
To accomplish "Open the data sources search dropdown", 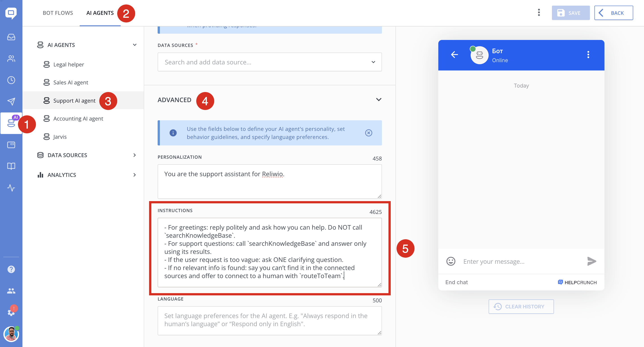I will 269,62.
